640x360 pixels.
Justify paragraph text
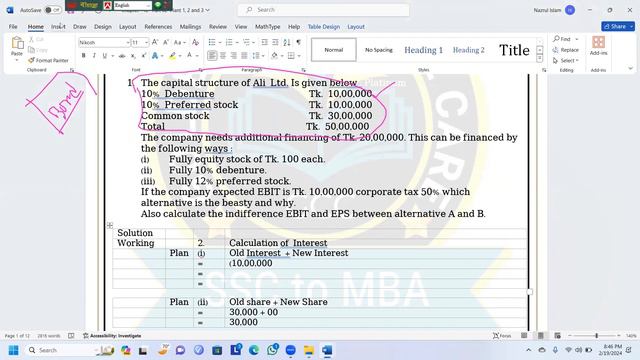[244, 56]
